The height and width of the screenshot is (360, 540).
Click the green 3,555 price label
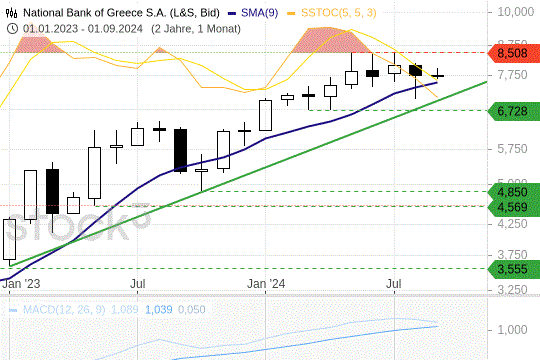[514, 269]
